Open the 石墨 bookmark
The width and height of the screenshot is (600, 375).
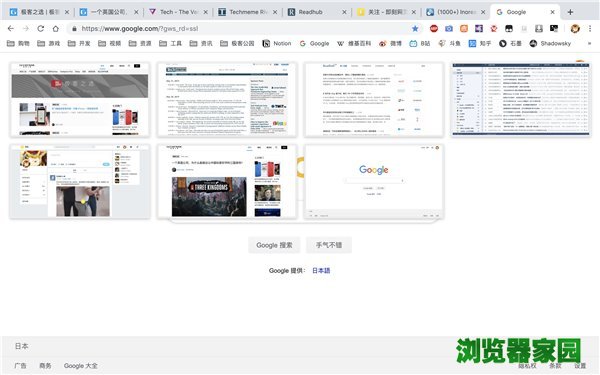(510, 44)
